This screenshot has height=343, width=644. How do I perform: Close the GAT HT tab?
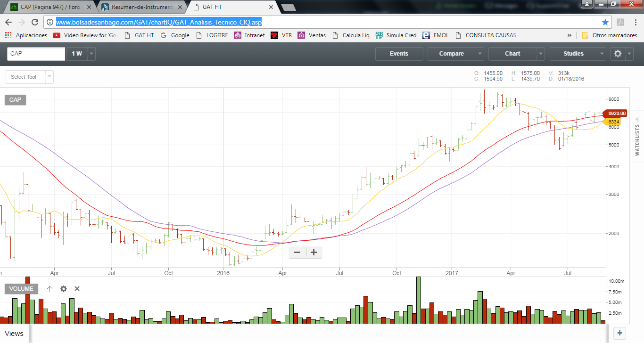(271, 7)
